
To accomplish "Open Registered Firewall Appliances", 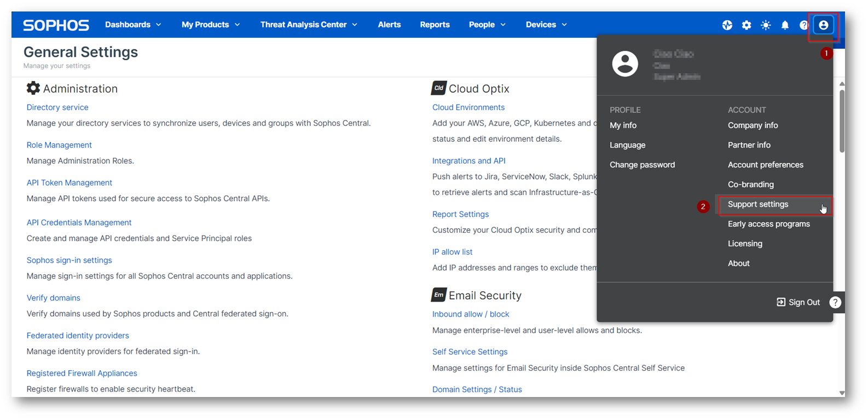I will 82,373.
